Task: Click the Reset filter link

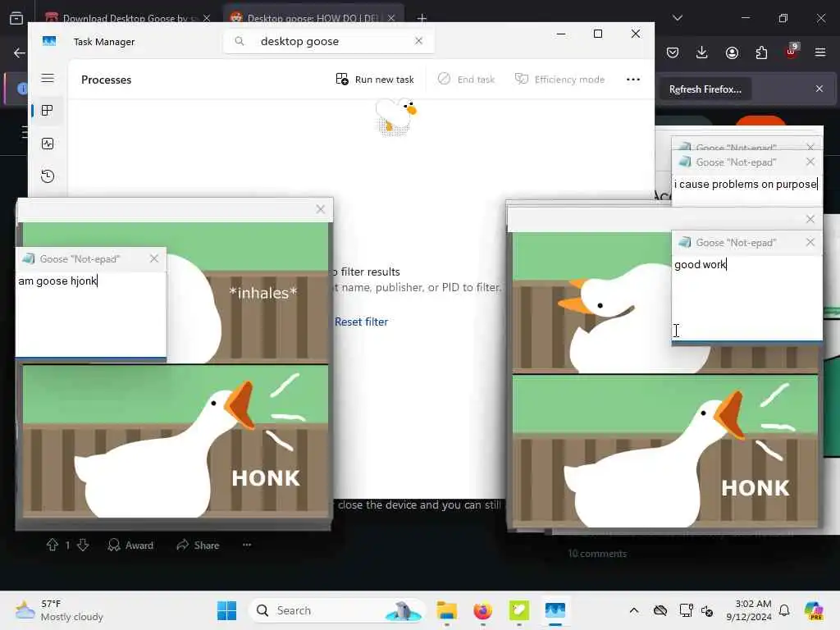Action: pos(361,322)
